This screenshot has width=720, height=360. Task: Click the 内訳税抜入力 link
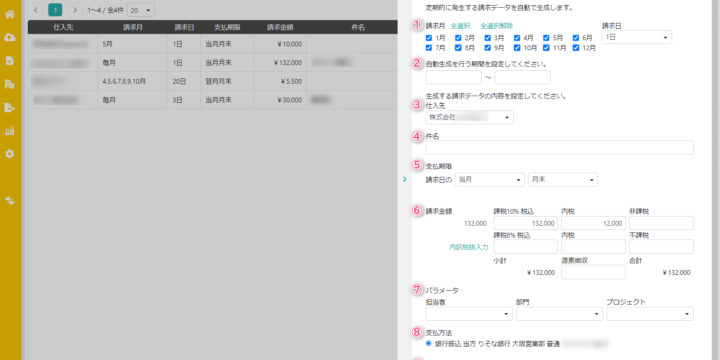pyautogui.click(x=468, y=247)
